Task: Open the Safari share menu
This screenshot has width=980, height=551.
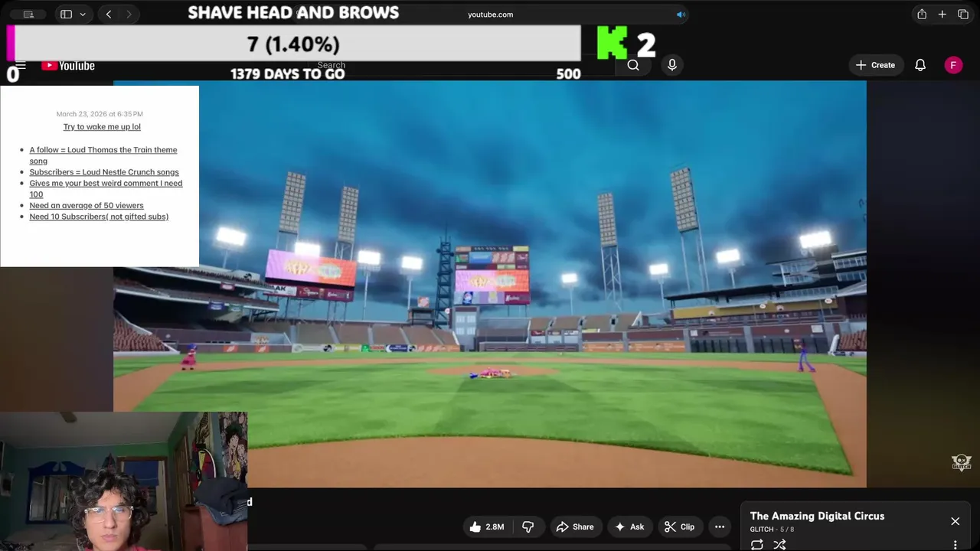Action: tap(922, 15)
